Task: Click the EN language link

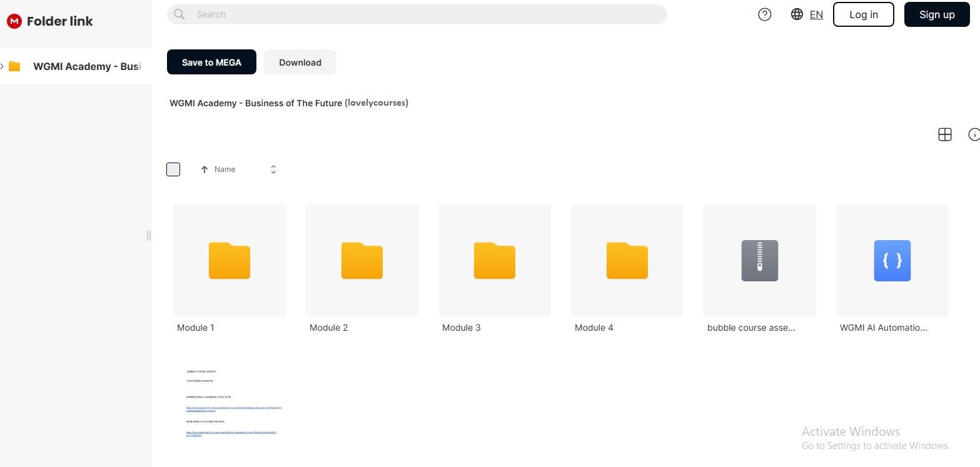Action: click(x=816, y=14)
